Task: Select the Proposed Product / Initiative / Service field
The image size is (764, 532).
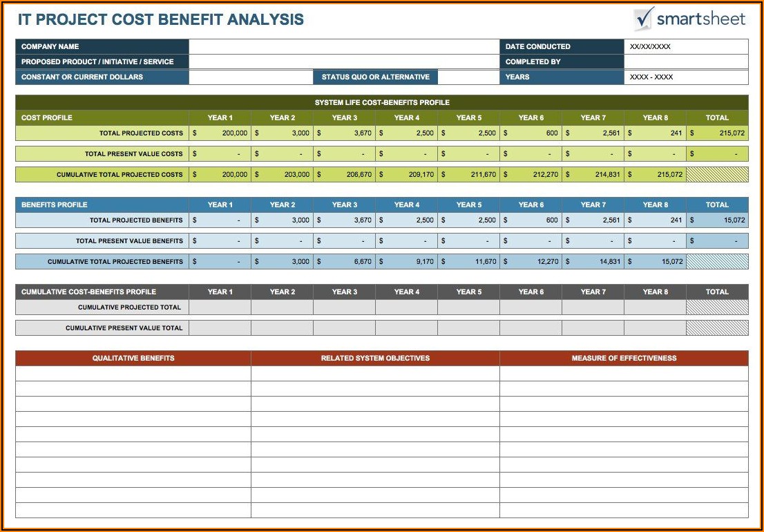Action: coord(343,62)
